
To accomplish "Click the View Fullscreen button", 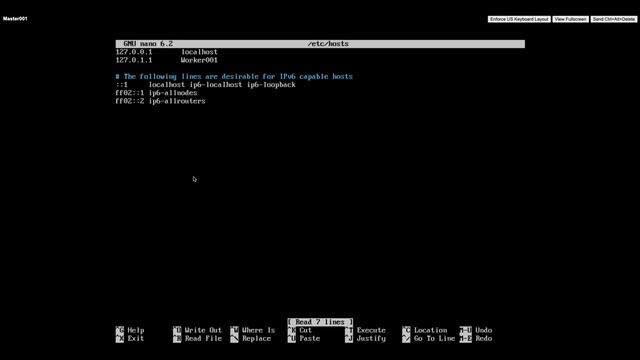I will [570, 19].
